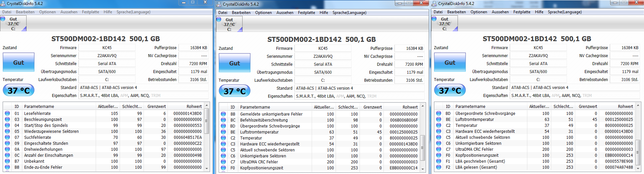Click the status circle beside Gemeldete unkorrigierbare Fehler

pyautogui.click(x=223, y=114)
